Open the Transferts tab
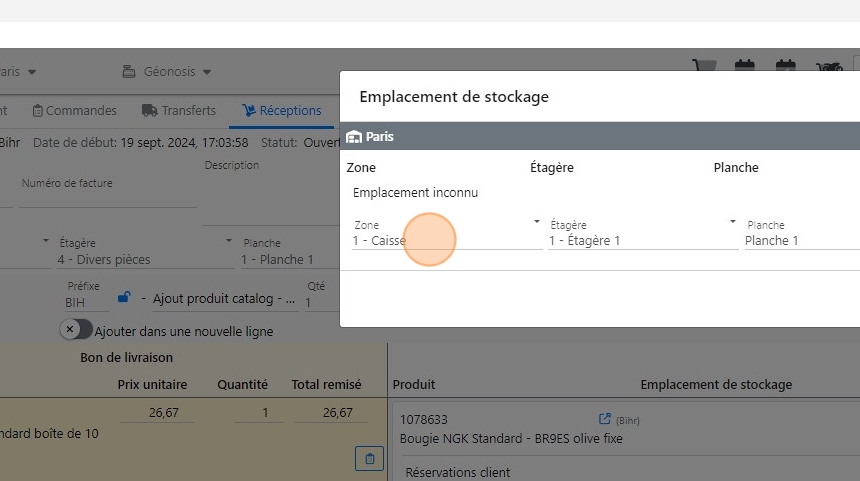This screenshot has height=481, width=860. pyautogui.click(x=188, y=111)
